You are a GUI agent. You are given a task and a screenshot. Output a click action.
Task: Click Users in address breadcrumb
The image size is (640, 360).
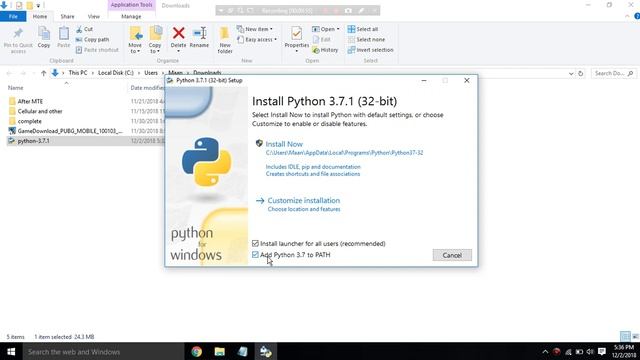[151, 73]
